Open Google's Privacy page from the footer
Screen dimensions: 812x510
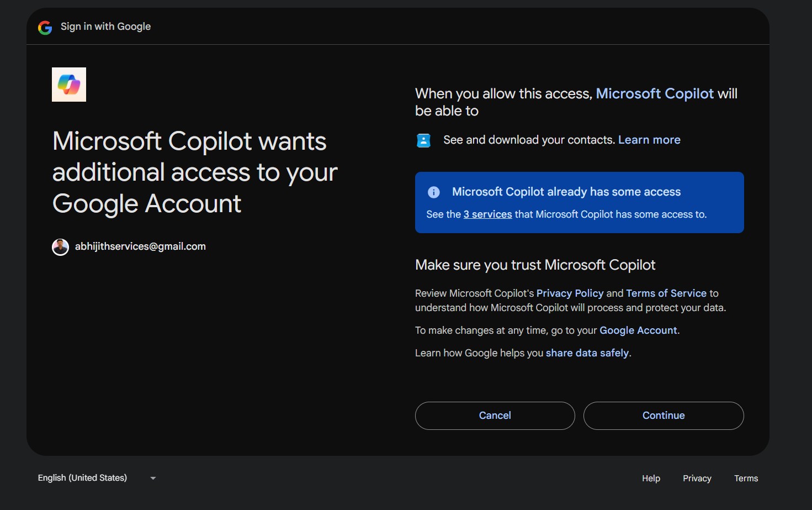coord(697,478)
